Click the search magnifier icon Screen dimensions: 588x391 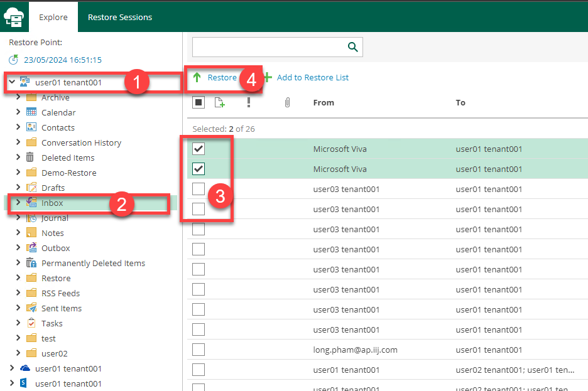click(352, 47)
